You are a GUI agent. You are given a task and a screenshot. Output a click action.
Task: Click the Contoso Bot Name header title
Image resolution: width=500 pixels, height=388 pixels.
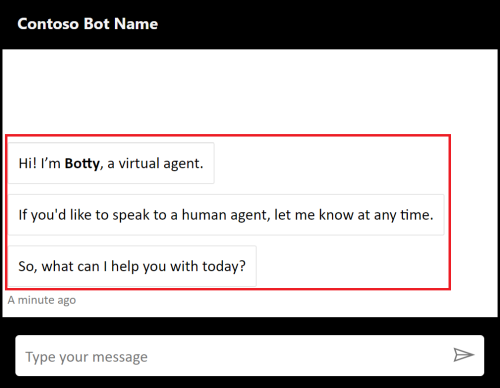click(x=88, y=24)
